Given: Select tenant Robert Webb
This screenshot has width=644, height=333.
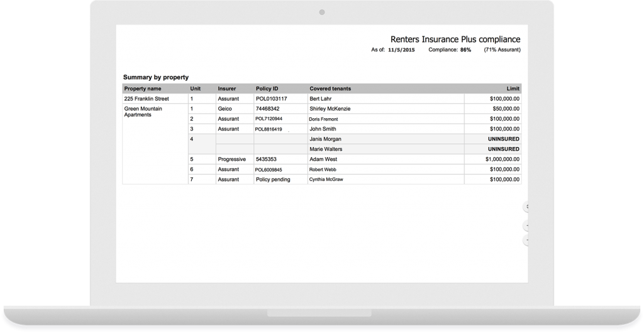Looking at the screenshot, I should [x=323, y=170].
